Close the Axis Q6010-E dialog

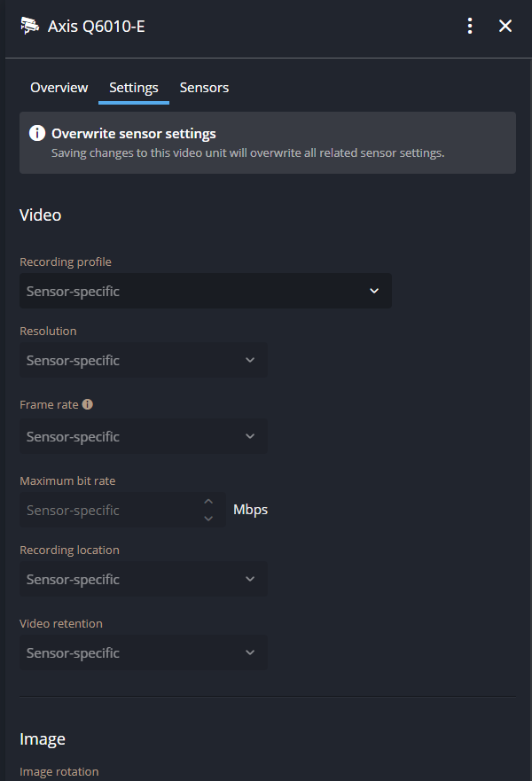505,26
